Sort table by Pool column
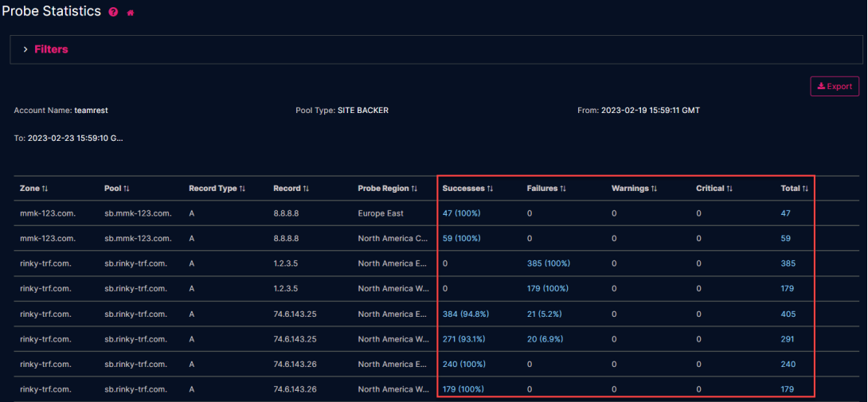The image size is (868, 402). (115, 189)
